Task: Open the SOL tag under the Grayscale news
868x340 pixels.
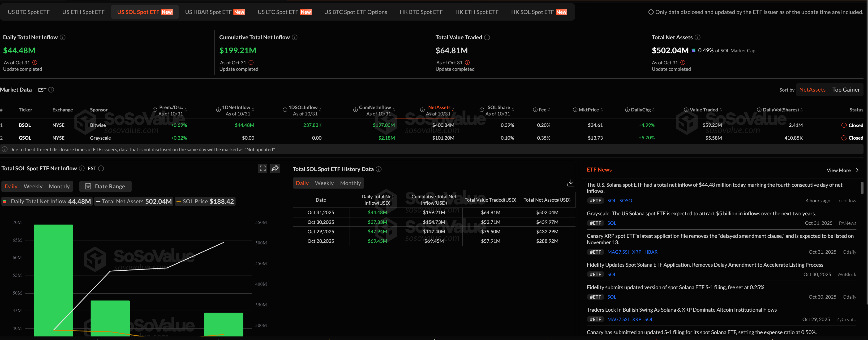Action: tap(612, 223)
